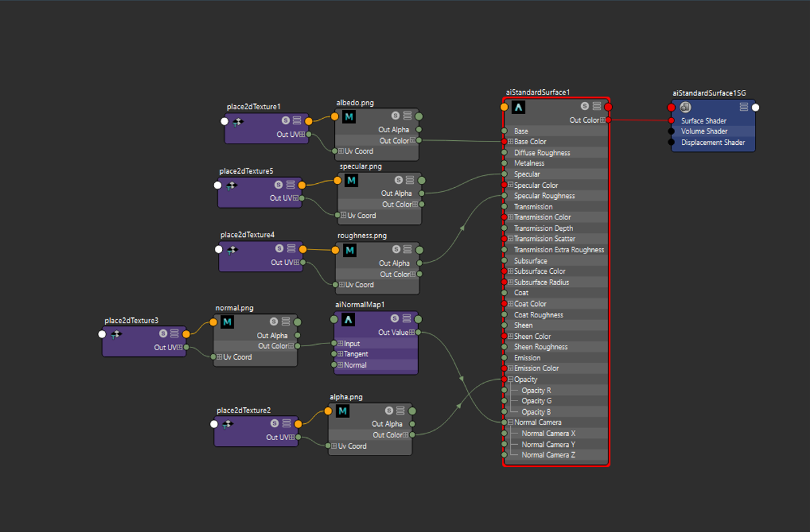Expand Specular Color attribute on aiStandardSurface1
This screenshot has height=532, width=810.
coord(511,185)
